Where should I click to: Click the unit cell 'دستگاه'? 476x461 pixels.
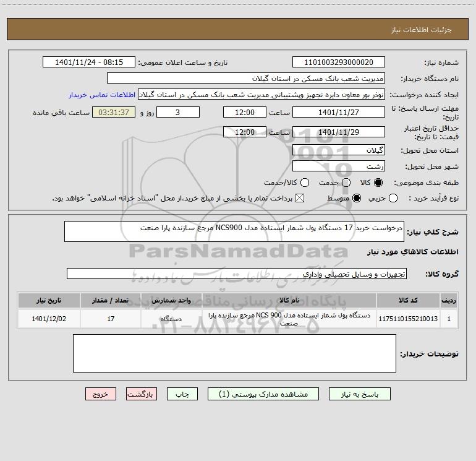171,319
